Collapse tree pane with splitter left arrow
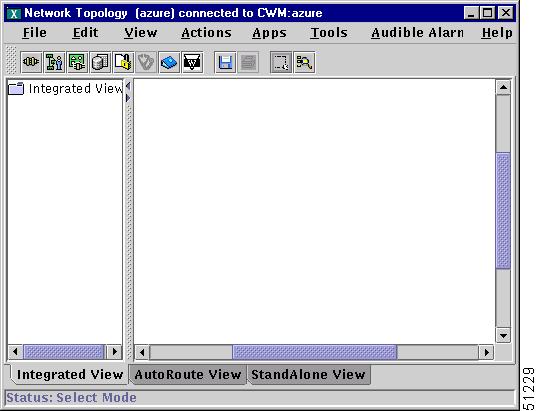Viewport: 537px width, 411px height. pyautogui.click(x=128, y=86)
